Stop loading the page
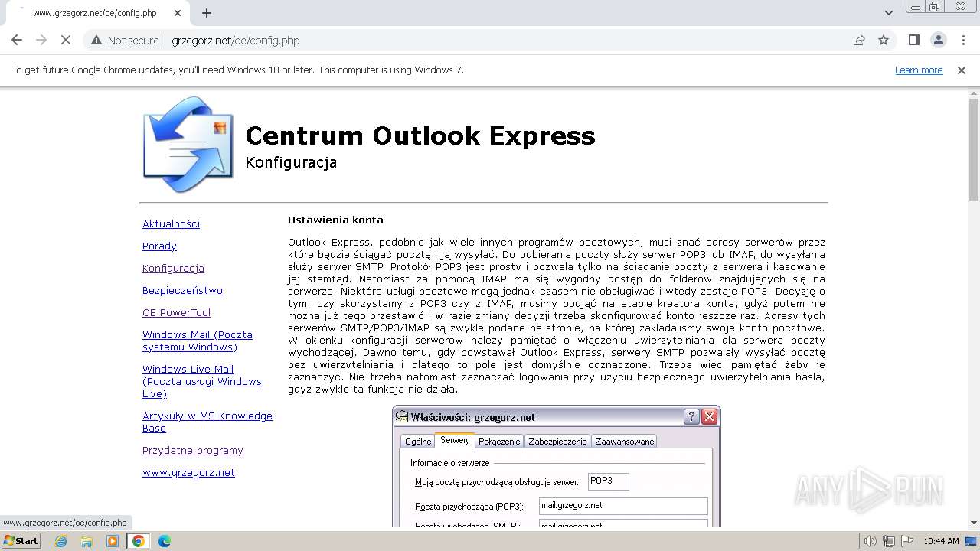 [x=66, y=41]
